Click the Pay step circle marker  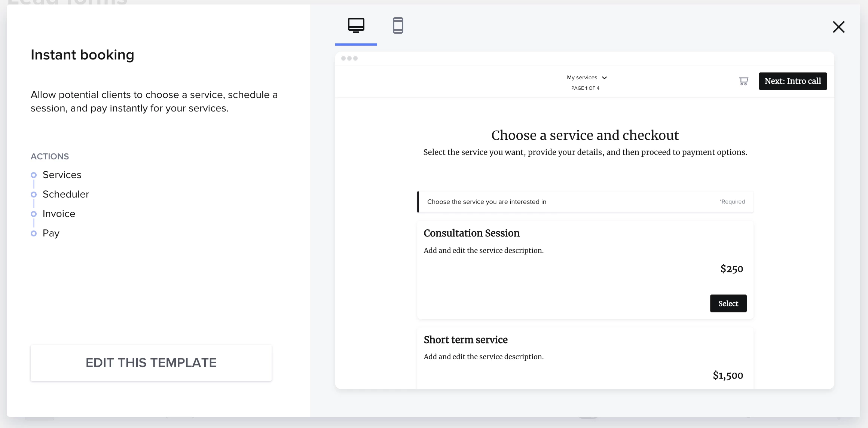pyautogui.click(x=34, y=233)
